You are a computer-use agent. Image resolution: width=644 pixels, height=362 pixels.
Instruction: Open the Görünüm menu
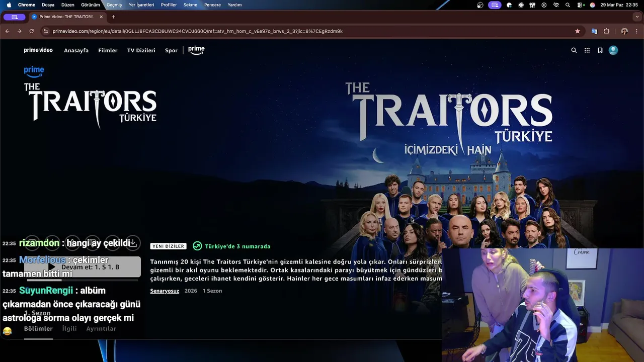pos(91,5)
